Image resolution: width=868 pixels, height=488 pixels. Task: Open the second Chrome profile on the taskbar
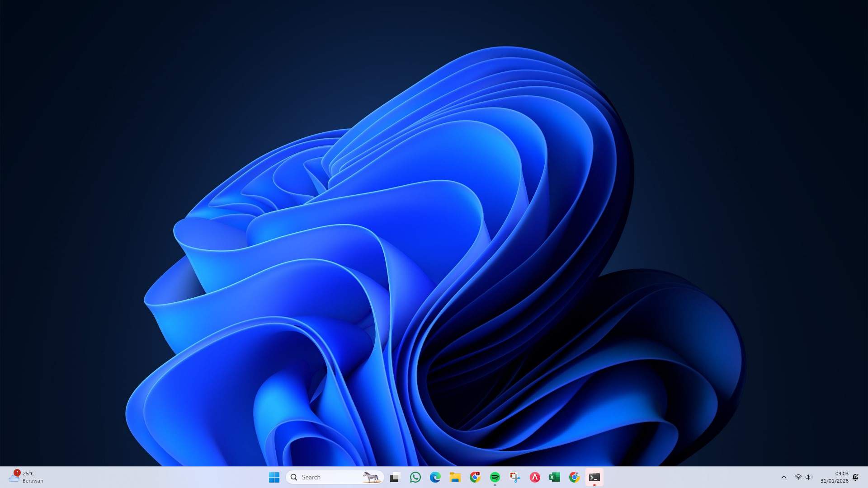pos(575,477)
